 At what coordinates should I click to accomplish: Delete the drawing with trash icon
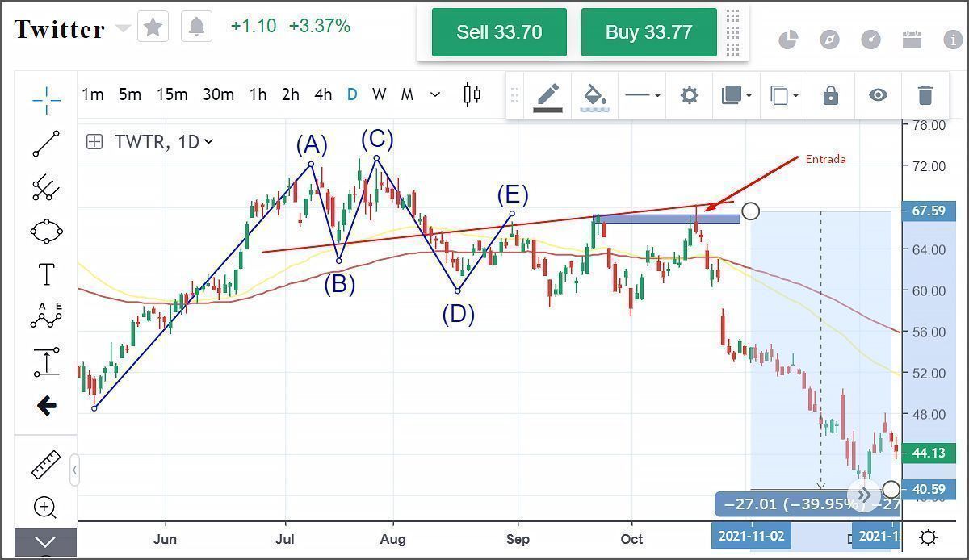[925, 95]
